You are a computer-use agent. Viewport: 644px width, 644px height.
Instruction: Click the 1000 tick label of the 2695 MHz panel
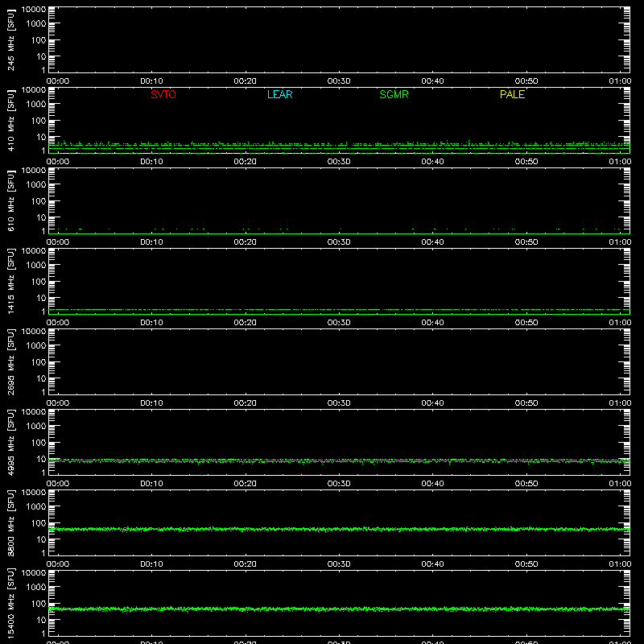click(35, 345)
